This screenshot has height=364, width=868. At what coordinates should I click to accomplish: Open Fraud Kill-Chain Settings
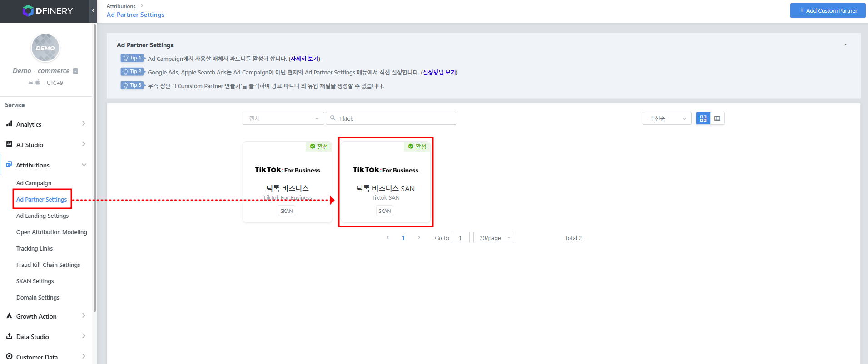48,265
